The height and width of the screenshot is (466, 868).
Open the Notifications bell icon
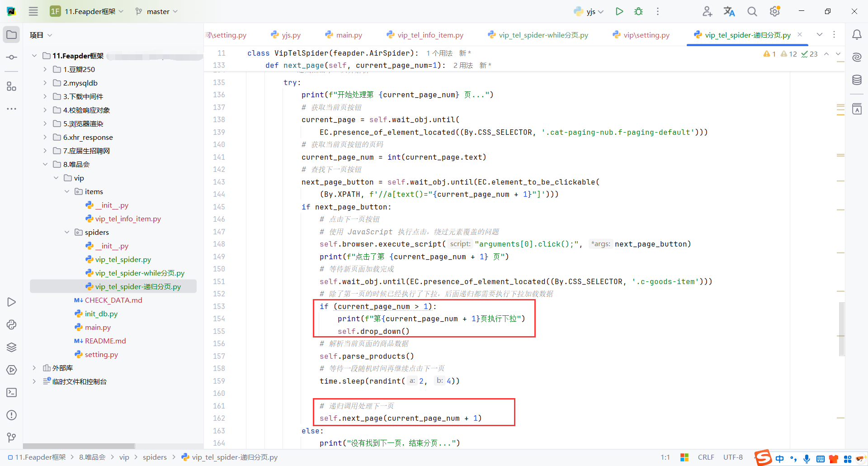tap(857, 34)
